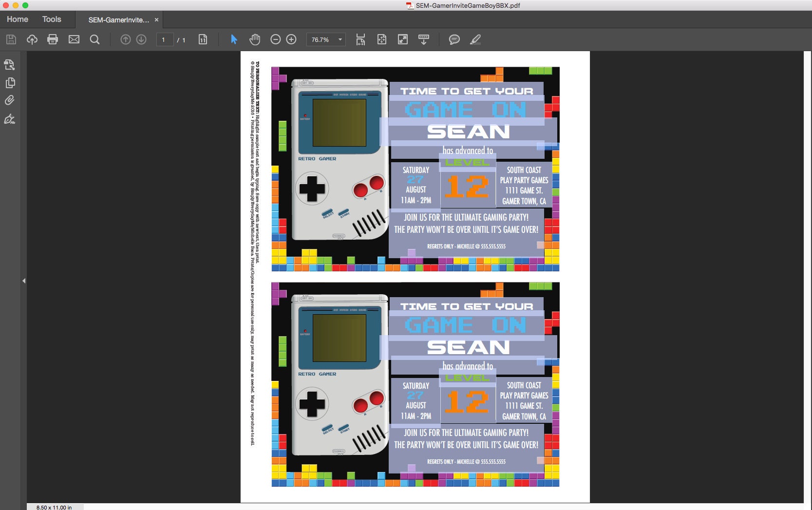Open the Find text magnifier icon

[95, 39]
